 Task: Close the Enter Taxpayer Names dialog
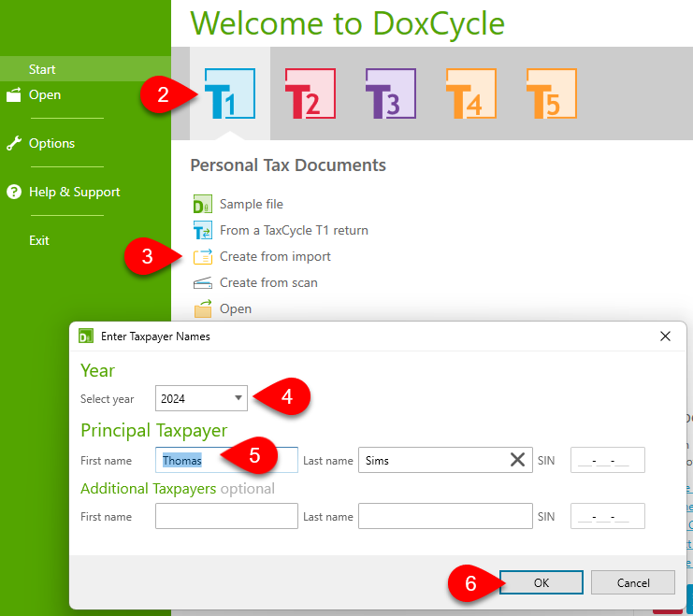point(665,337)
